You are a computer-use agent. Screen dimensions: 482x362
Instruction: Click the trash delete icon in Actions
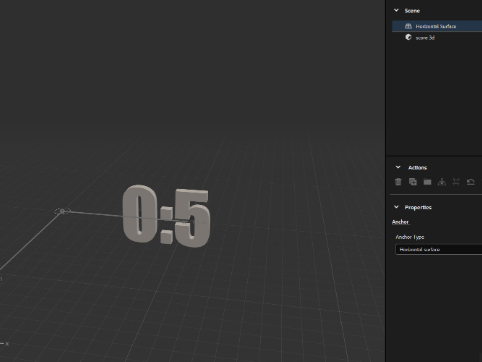(x=398, y=182)
